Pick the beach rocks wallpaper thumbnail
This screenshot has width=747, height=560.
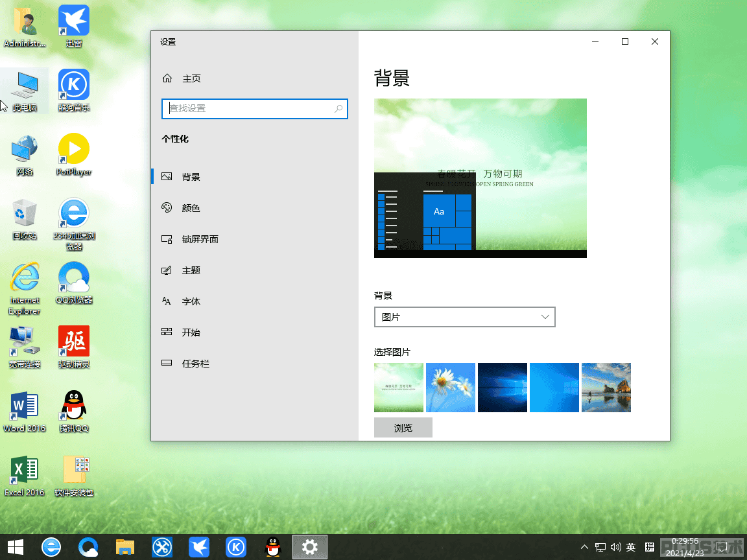[x=606, y=388]
